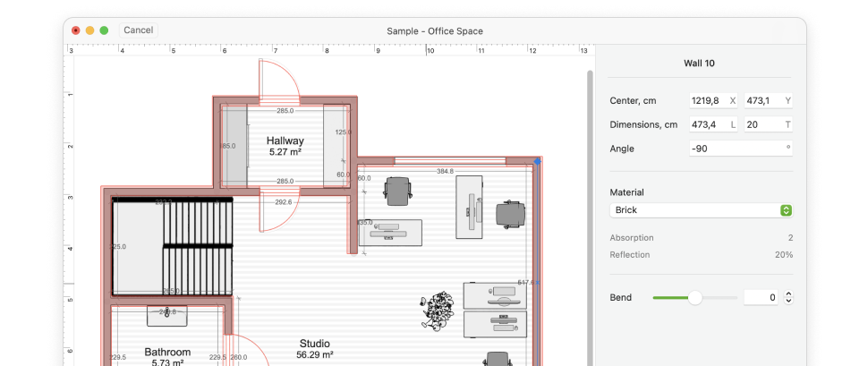
Task: Select the door between Hallway and Studio
Action: tap(279, 209)
